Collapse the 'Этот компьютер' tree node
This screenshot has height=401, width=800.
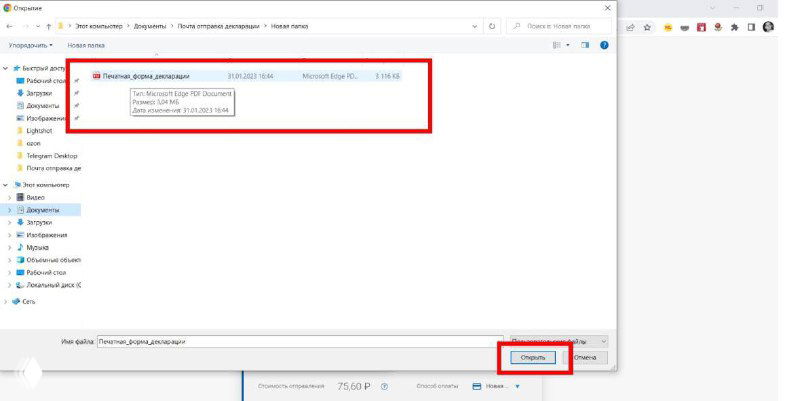(6, 185)
